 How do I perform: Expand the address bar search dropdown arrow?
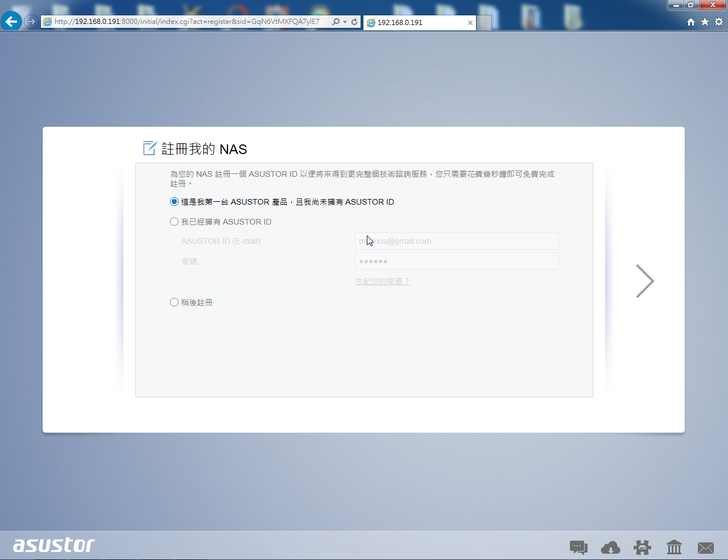tap(345, 21)
